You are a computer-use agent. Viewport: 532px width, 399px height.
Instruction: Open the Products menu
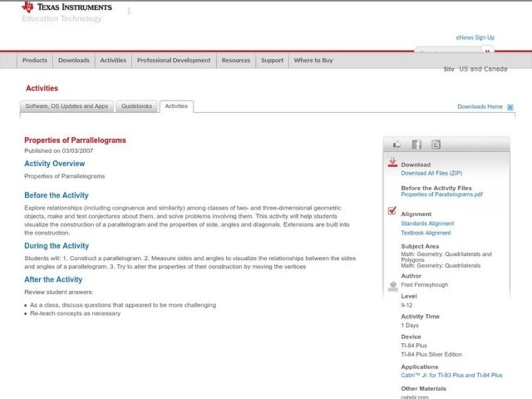35,61
